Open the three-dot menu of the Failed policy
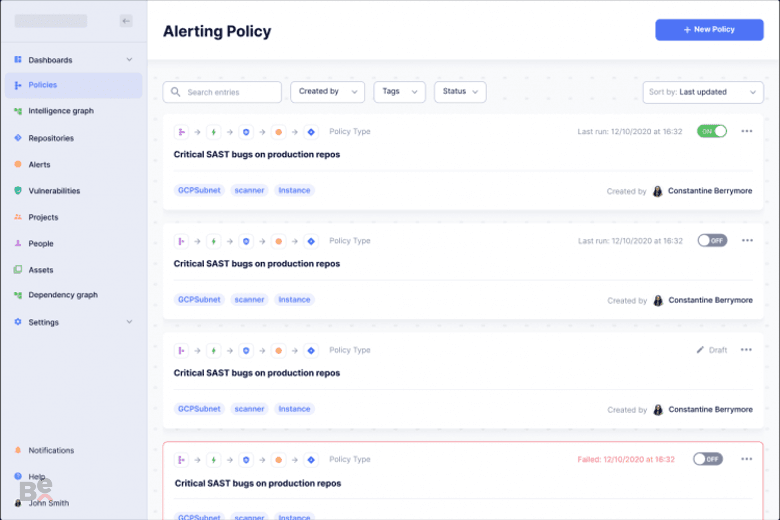 747,459
